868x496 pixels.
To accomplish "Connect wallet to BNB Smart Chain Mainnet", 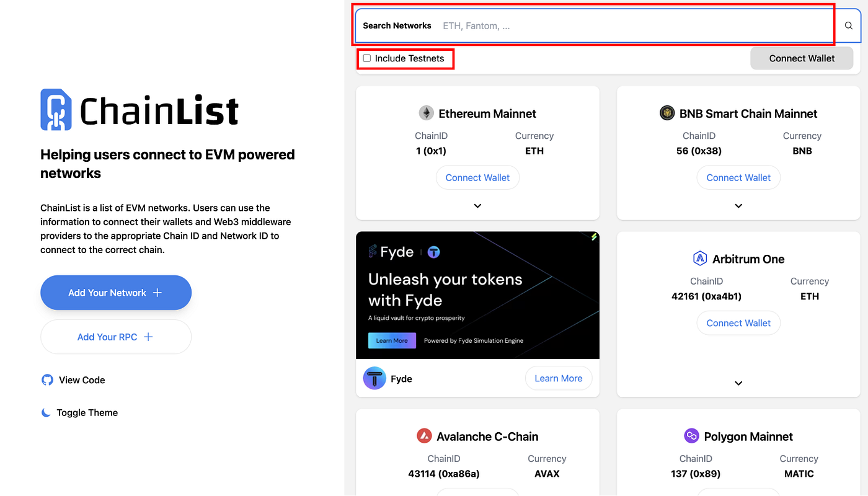I will pyautogui.click(x=738, y=177).
